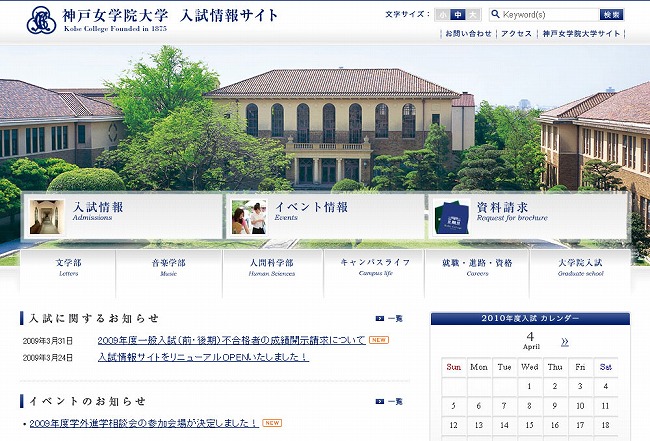Click the イベント情報 Events photo icon
650x441 pixels.
[249, 216]
